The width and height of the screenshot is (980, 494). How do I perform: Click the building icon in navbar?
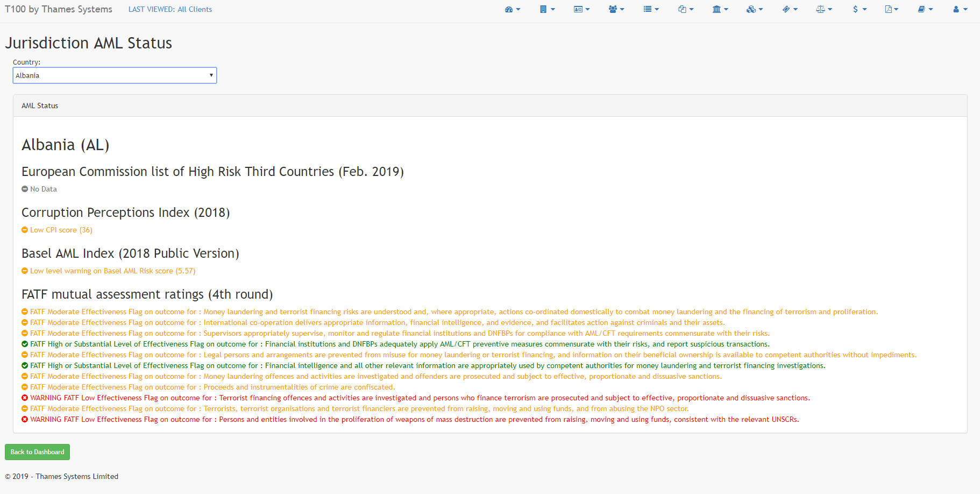[x=546, y=9]
